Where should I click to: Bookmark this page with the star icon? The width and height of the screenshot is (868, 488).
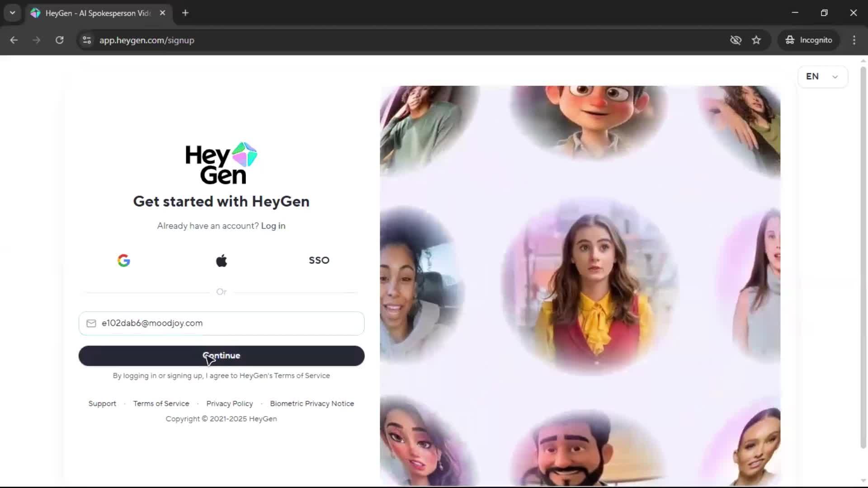(756, 40)
